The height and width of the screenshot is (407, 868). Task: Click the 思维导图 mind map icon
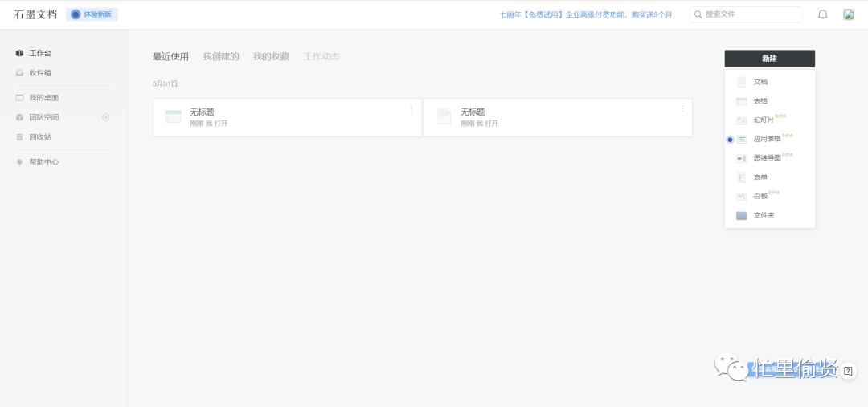coord(741,158)
